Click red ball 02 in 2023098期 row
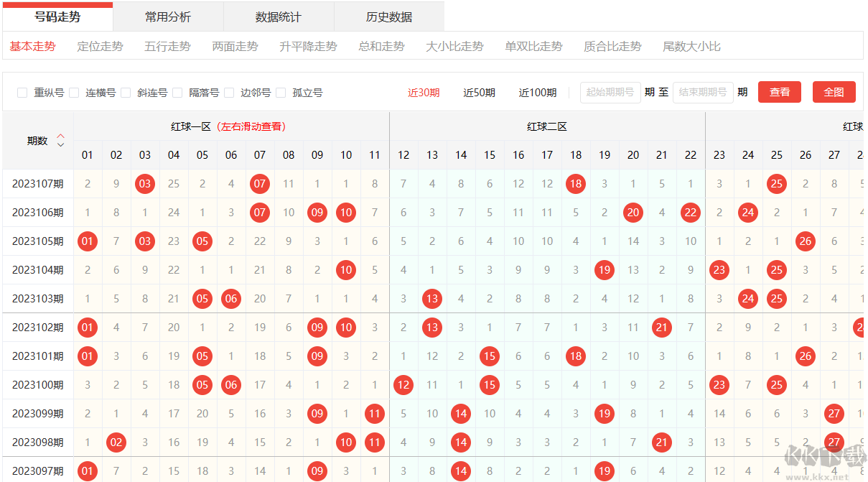This screenshot has height=482, width=868. pos(116,442)
